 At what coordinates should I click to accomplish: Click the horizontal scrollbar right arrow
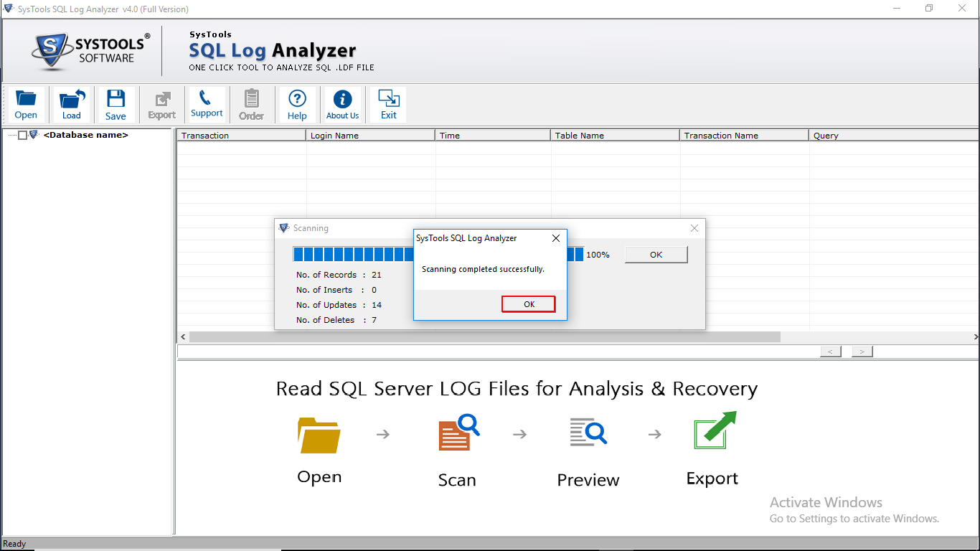pyautogui.click(x=974, y=336)
